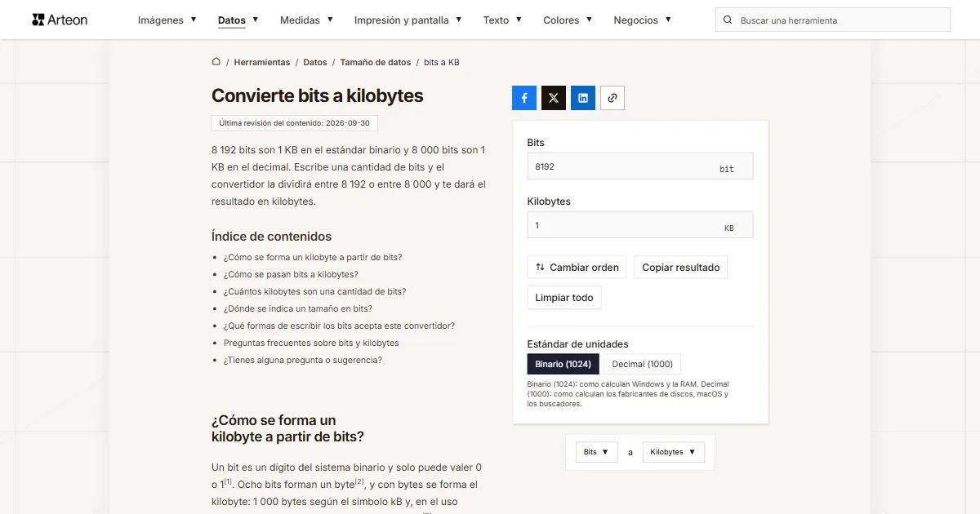Viewport: 980px width, 514px height.
Task: Expand the Impresión y pantalla menu
Action: pyautogui.click(x=408, y=20)
